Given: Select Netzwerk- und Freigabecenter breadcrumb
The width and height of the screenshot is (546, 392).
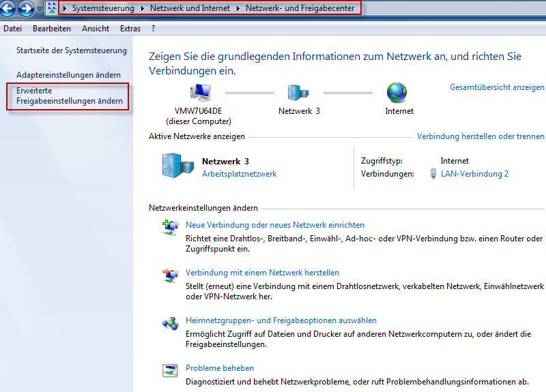Looking at the screenshot, I should pos(300,8).
